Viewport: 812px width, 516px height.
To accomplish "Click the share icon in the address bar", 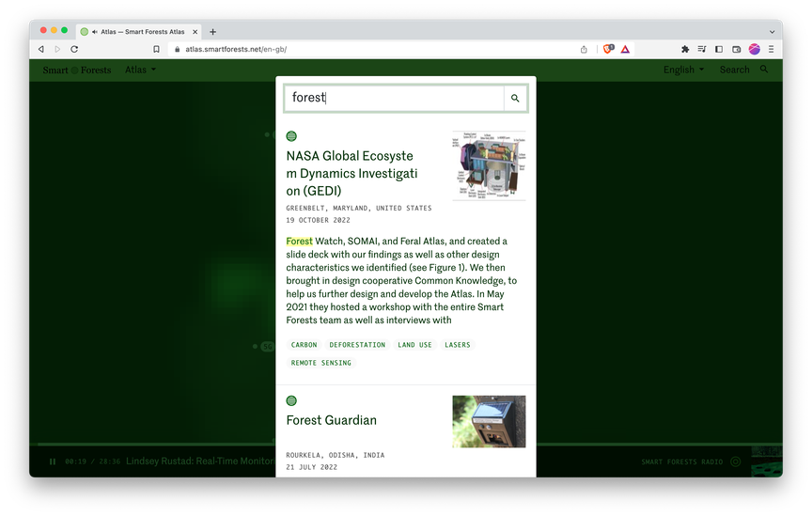I will 584,49.
